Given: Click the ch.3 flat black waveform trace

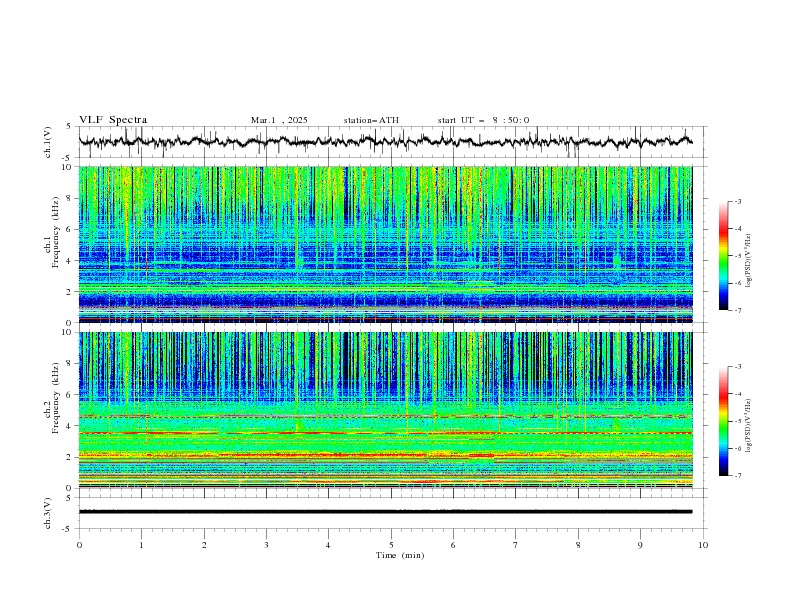Looking at the screenshot, I should [x=385, y=512].
